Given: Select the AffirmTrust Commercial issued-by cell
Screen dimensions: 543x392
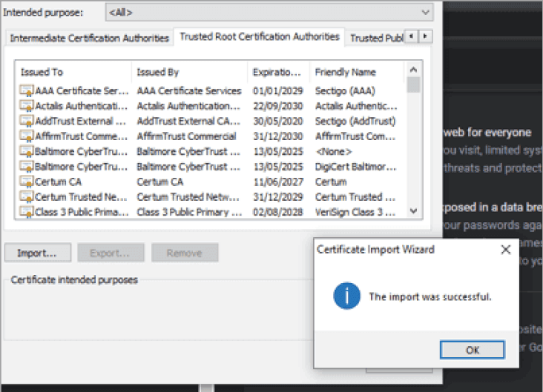Looking at the screenshot, I should point(186,136).
